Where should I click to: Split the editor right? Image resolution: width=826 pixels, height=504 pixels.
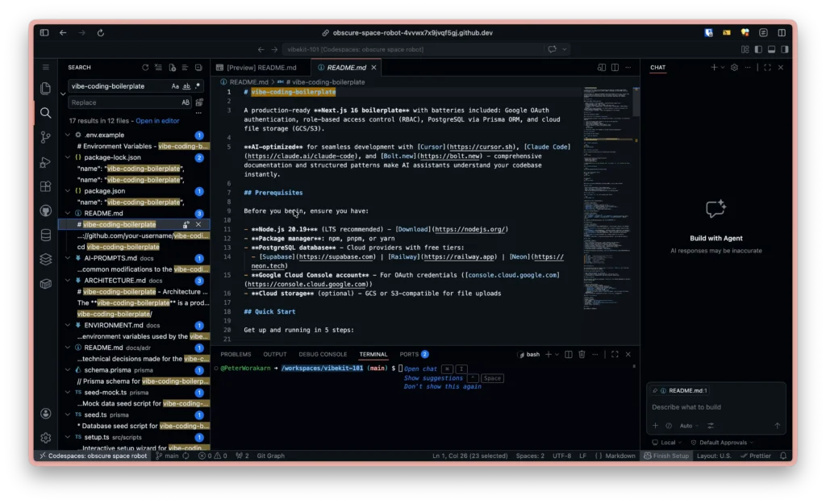615,68
